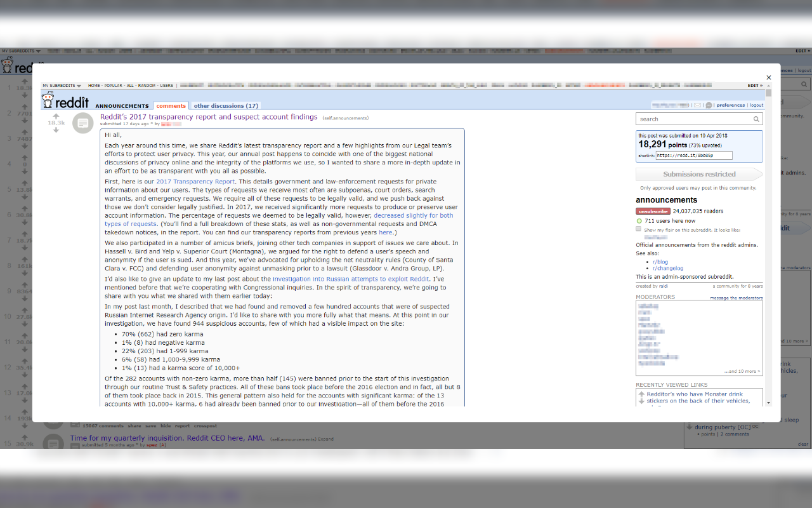Click 'Time for my quarterly inquisition' background post
Image resolution: width=812 pixels, height=508 pixels.
[167, 438]
